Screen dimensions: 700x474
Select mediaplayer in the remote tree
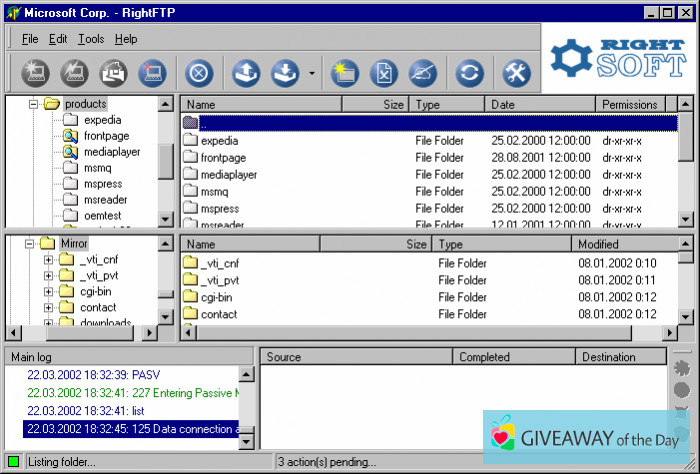(112, 152)
